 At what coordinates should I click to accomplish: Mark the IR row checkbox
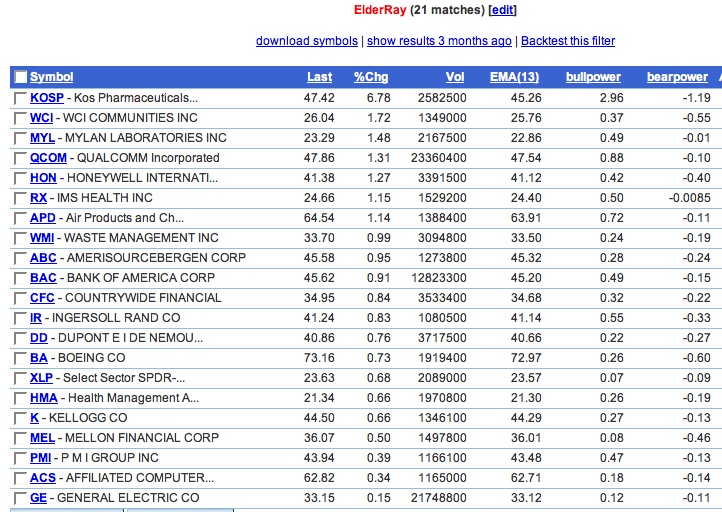pos(20,318)
